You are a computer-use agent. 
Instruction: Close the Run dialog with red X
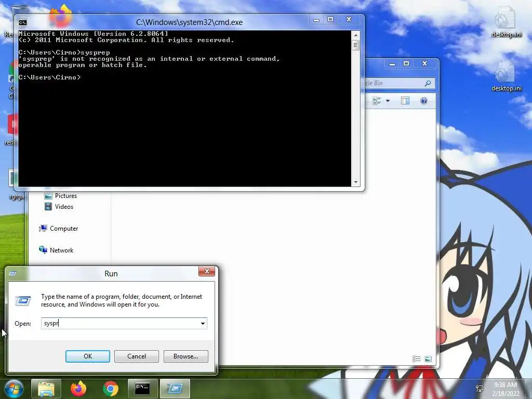pos(207,271)
